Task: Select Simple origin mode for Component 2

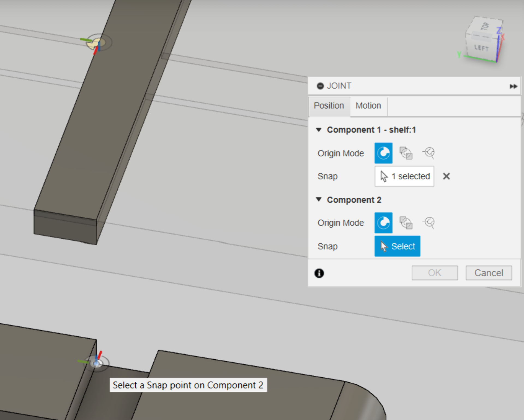Action: point(383,223)
